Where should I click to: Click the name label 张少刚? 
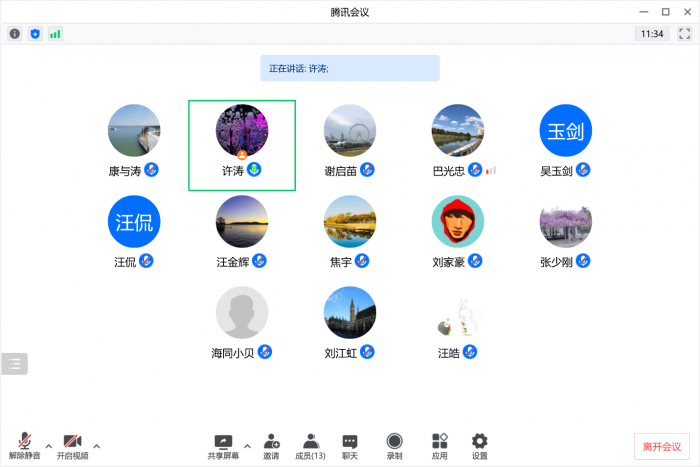pos(556,262)
